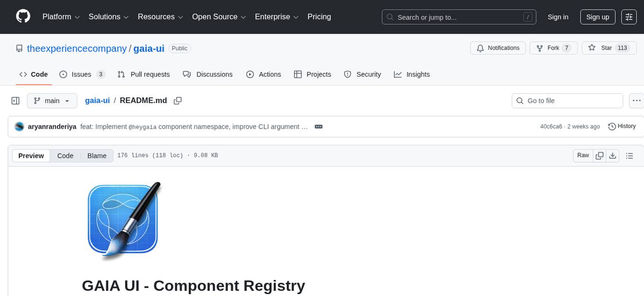Expand the Resources menu
This screenshot has width=644, height=296.
[160, 17]
